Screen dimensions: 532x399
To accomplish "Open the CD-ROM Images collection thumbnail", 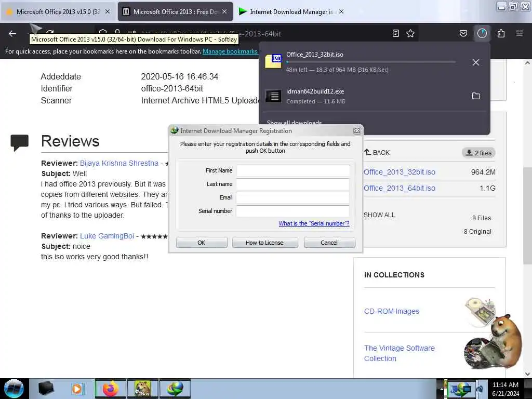I will pyautogui.click(x=481, y=312).
